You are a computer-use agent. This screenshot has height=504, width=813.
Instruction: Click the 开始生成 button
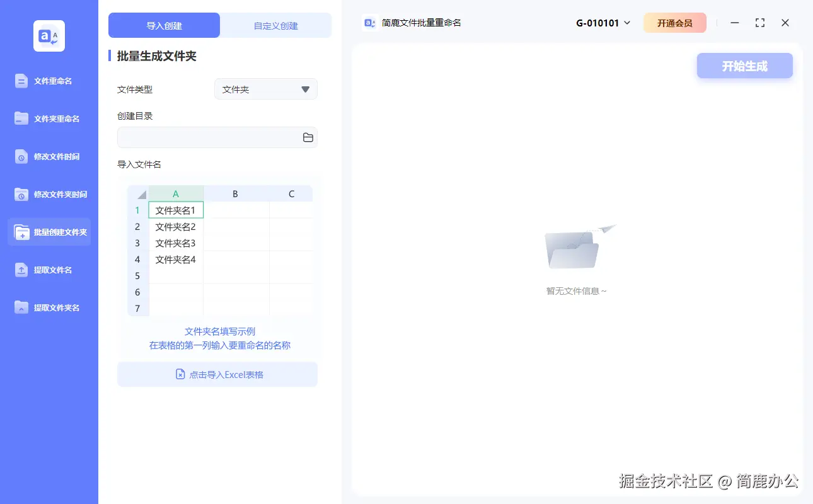click(744, 66)
